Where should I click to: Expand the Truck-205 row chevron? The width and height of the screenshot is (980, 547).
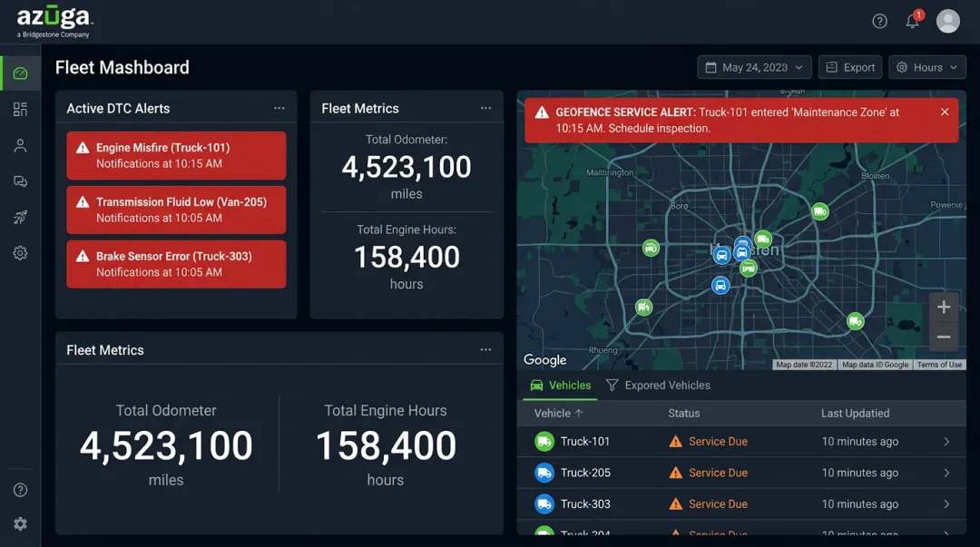pyautogui.click(x=946, y=473)
